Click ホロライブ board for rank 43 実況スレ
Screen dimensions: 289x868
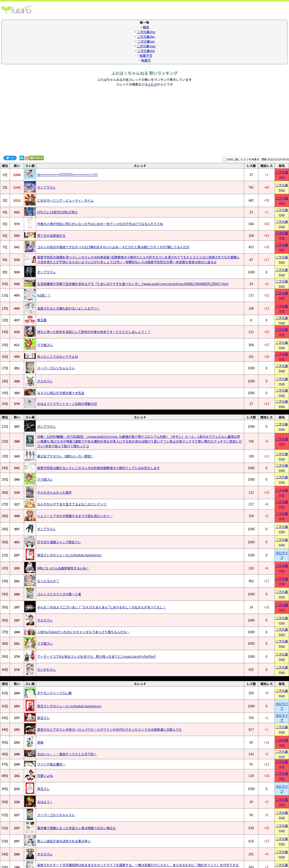click(282, 718)
